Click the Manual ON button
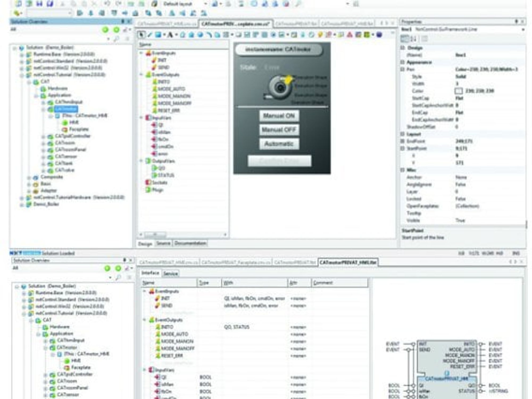The height and width of the screenshot is (399, 532). click(279, 116)
